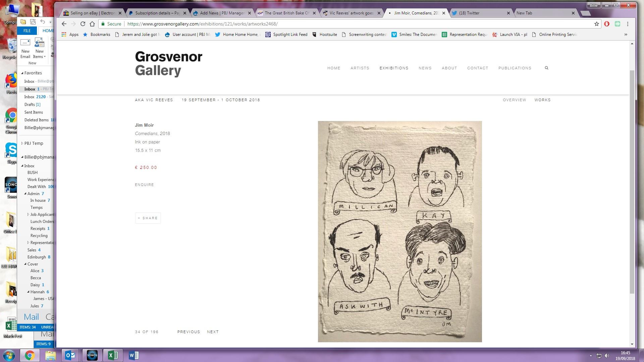Click the Enquire link

pyautogui.click(x=144, y=185)
